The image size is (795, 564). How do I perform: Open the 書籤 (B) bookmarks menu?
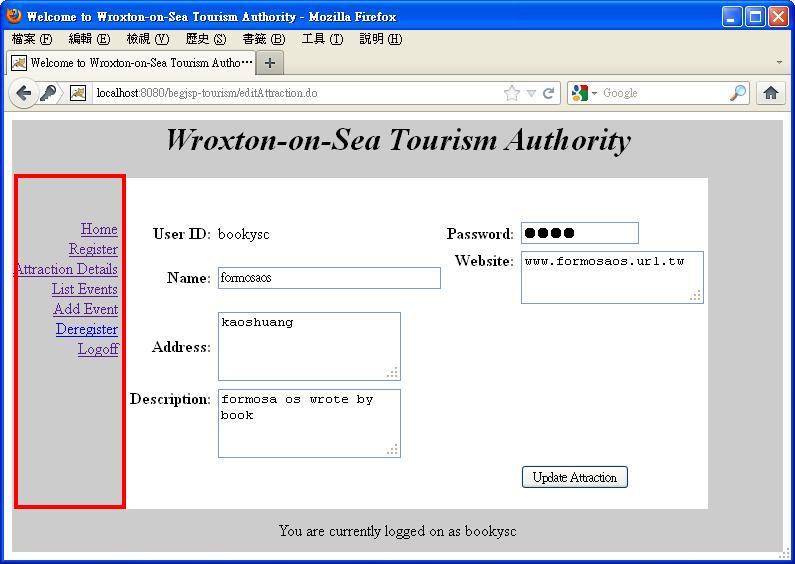point(263,39)
